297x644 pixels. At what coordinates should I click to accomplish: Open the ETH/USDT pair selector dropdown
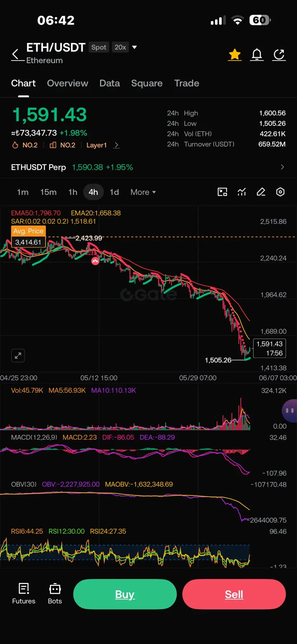tap(135, 47)
